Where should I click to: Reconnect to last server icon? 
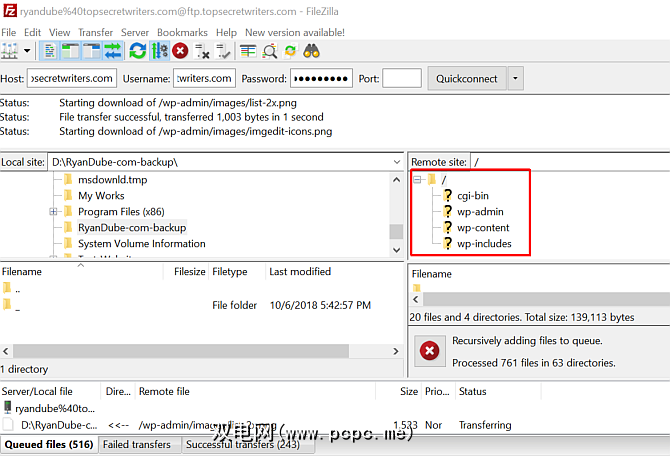(223, 51)
